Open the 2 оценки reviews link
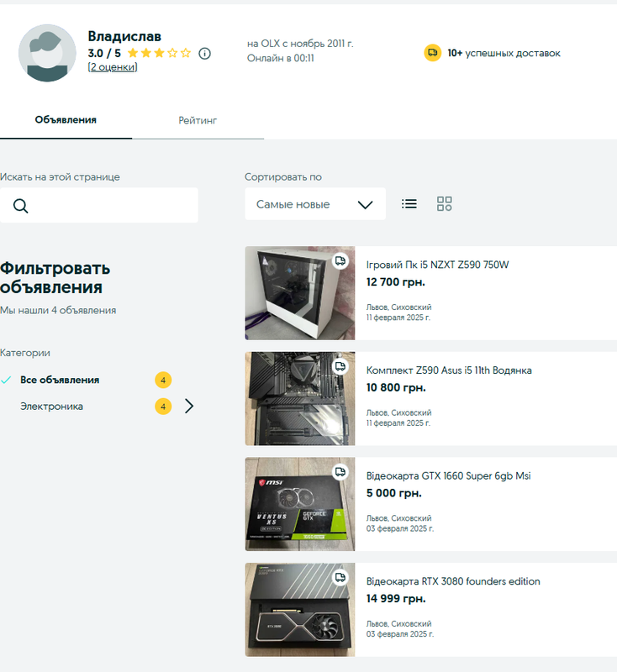 [x=113, y=67]
